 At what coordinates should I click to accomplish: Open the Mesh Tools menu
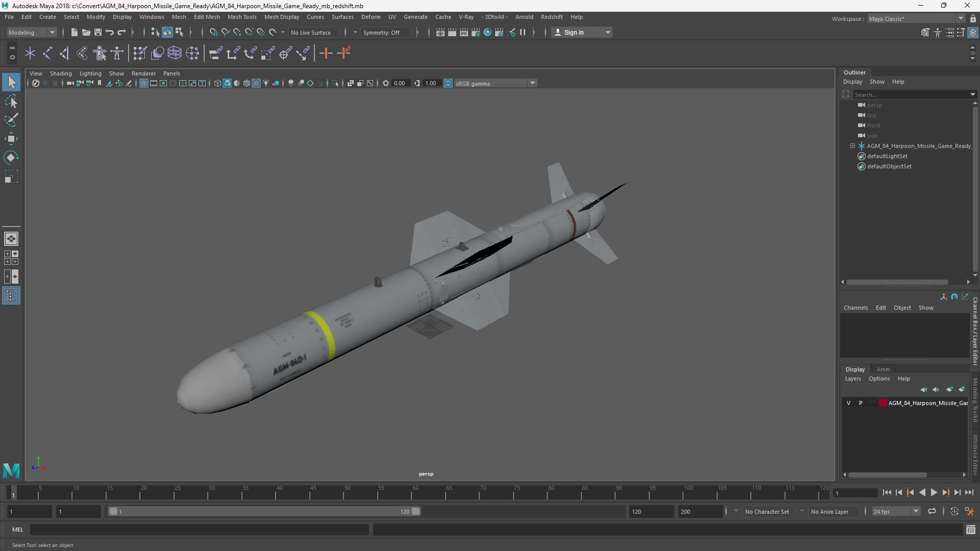(x=242, y=17)
